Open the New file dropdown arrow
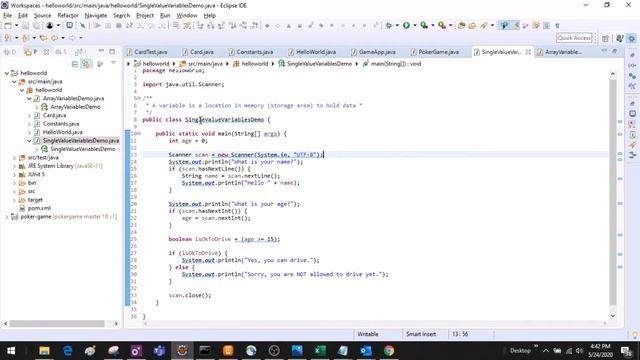The image size is (640, 360). 16,25
